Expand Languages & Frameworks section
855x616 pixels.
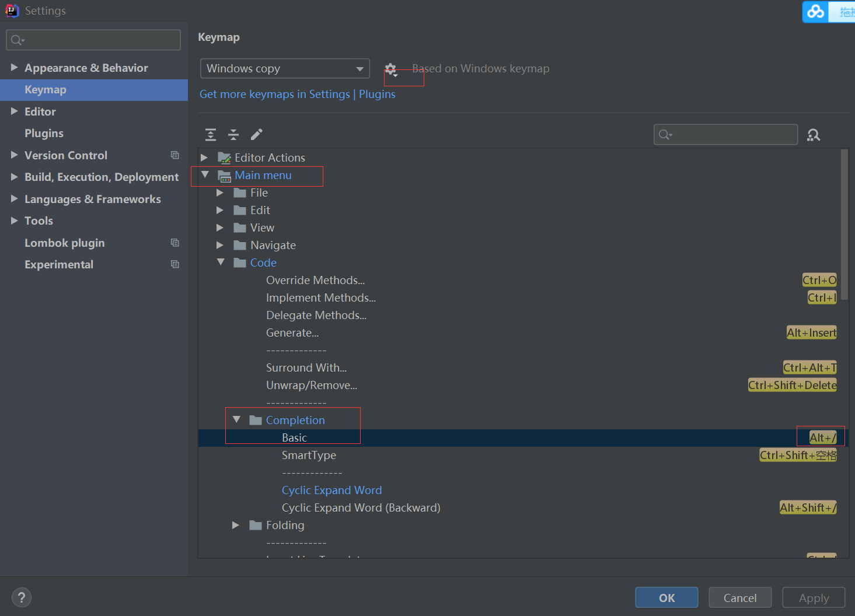click(15, 199)
